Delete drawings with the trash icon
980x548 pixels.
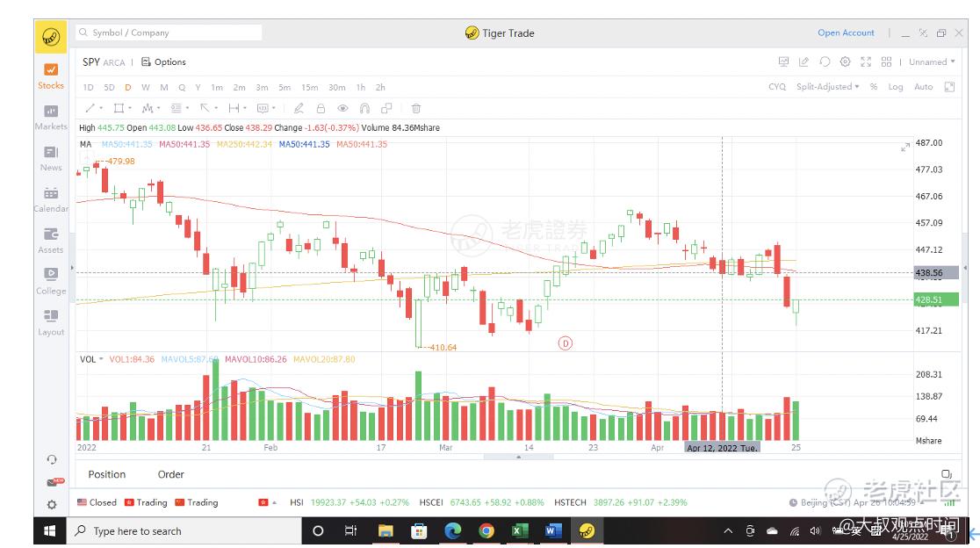415,108
